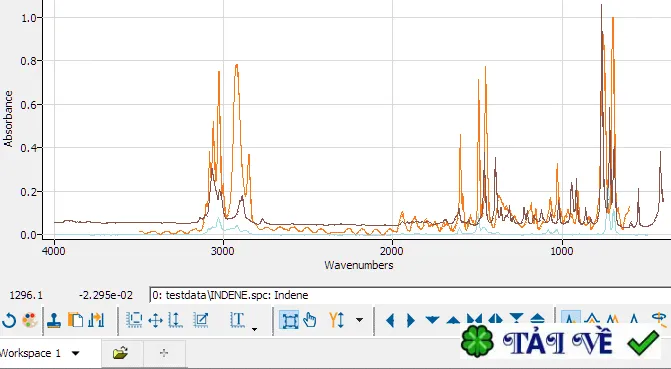Screen dimensions: 671x369
Task: Open the color palette icon
Action: [x=30, y=320]
